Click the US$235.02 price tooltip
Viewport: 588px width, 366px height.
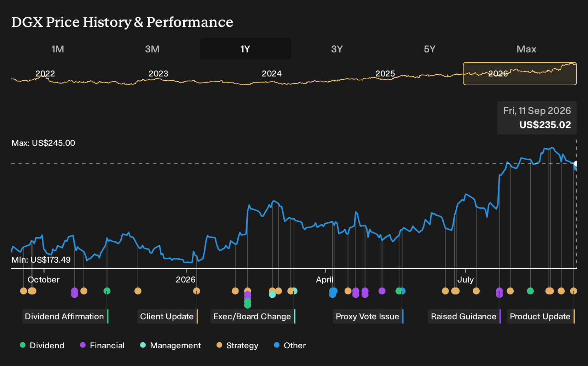coord(537,118)
